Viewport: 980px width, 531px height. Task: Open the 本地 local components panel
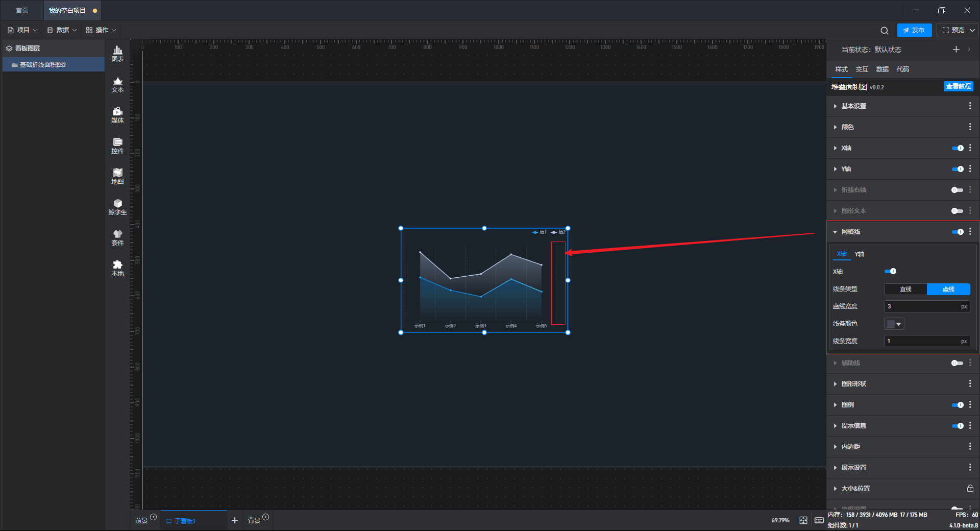[117, 268]
